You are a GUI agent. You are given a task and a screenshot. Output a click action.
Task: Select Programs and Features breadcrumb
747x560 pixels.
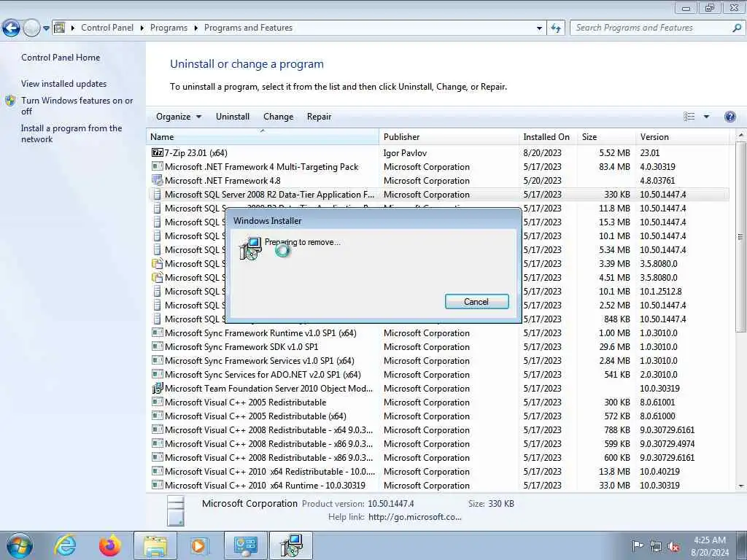[x=248, y=28]
